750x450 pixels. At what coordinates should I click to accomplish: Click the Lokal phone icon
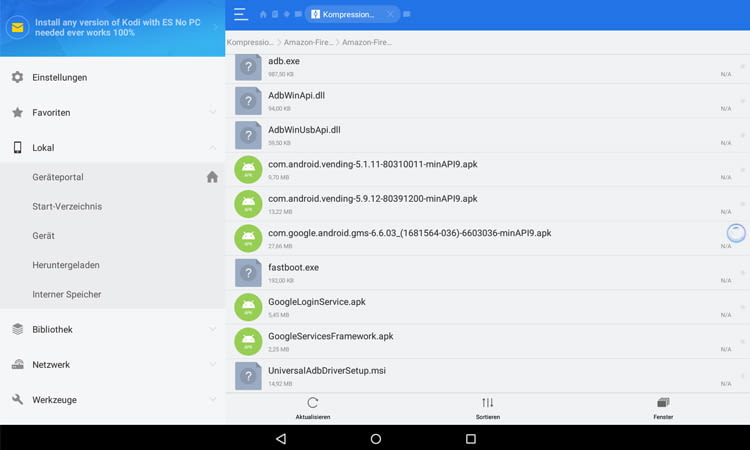click(x=18, y=147)
